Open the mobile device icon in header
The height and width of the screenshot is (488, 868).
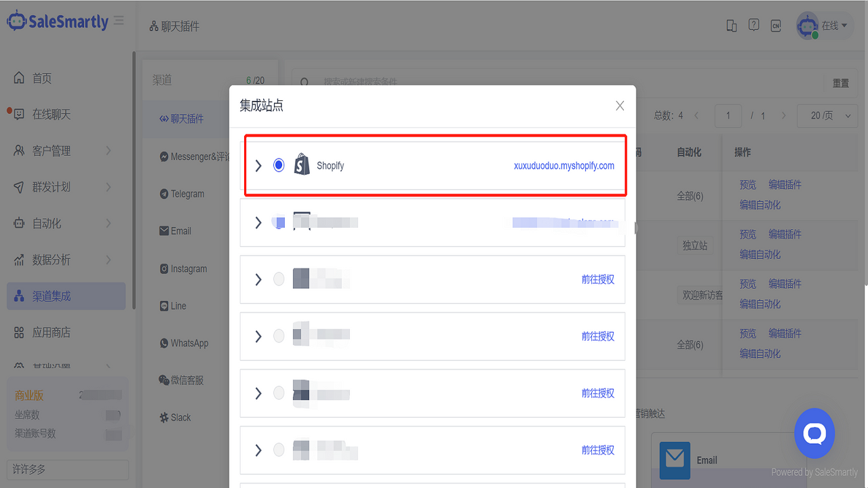pyautogui.click(x=732, y=26)
